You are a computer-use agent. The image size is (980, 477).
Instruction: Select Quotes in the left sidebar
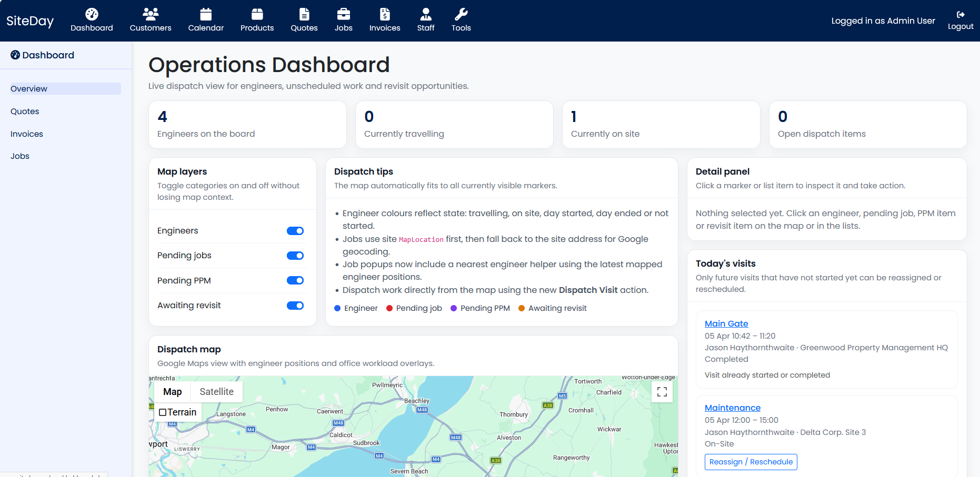click(x=25, y=111)
